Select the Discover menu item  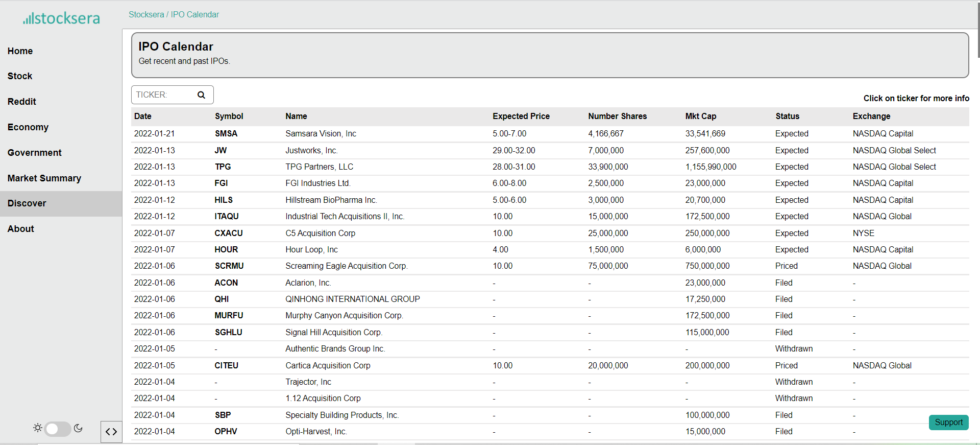point(61,204)
